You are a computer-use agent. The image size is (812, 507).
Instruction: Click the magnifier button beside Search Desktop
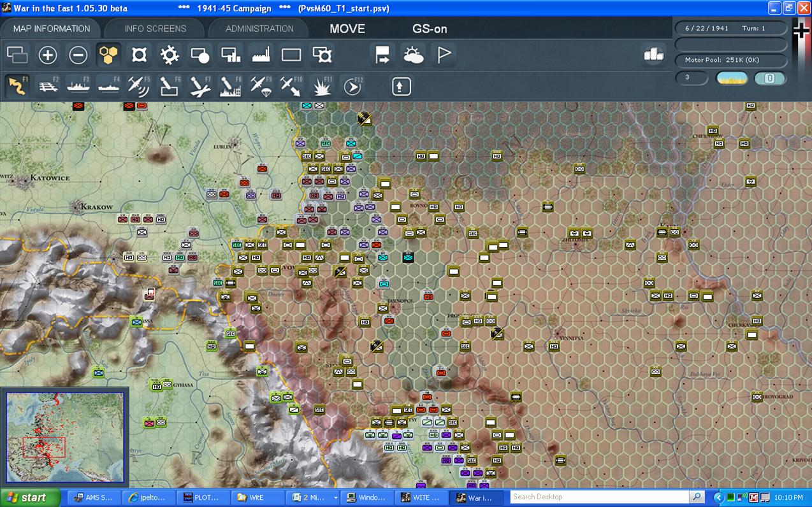pos(697,497)
